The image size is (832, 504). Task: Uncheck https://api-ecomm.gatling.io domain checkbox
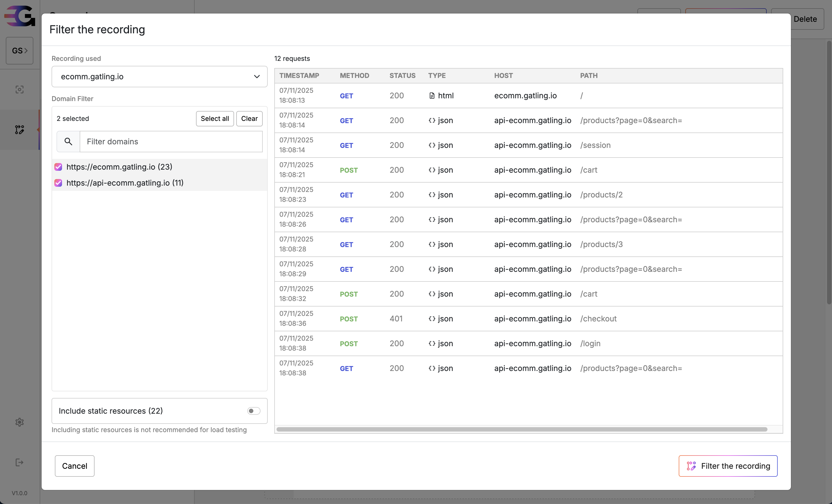coord(58,183)
